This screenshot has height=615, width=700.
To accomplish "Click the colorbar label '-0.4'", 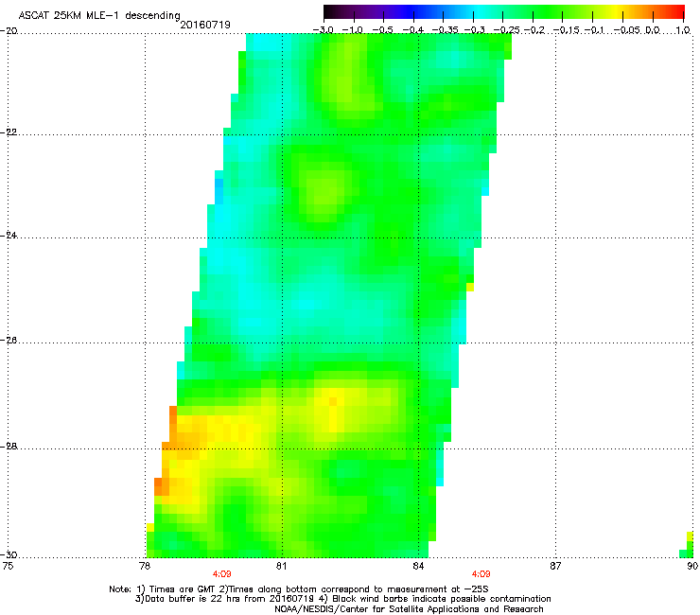I will tap(413, 30).
